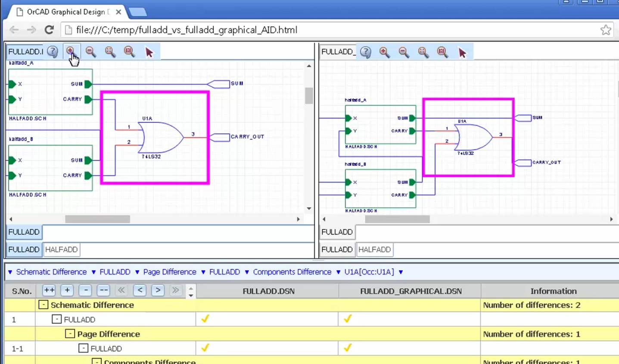Zoom out in the FULLADD.DSN schematic viewer

[90, 52]
